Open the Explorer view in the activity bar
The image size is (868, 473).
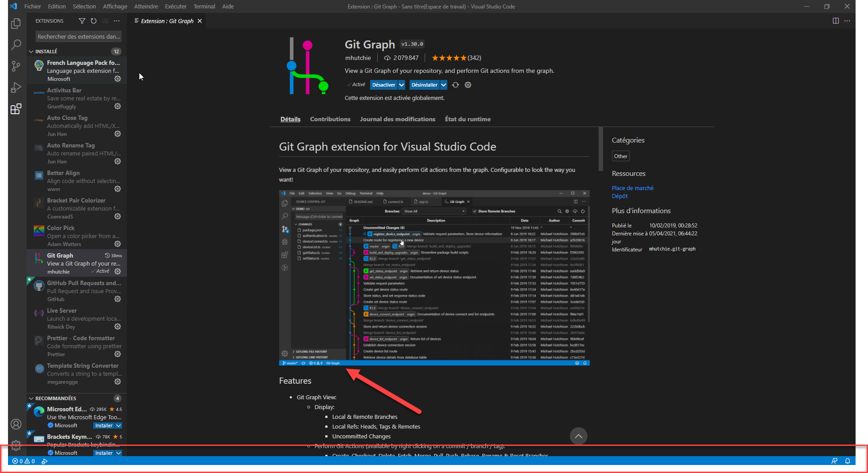(16, 23)
